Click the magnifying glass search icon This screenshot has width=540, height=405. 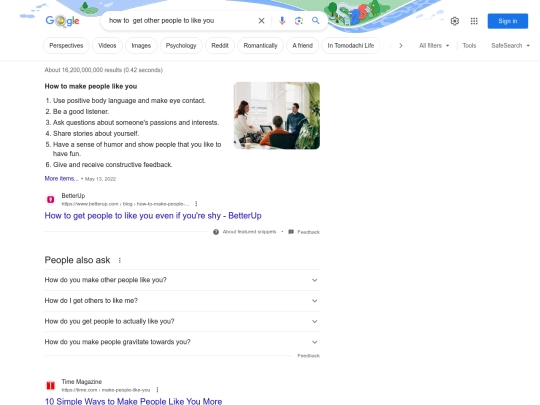pos(315,21)
